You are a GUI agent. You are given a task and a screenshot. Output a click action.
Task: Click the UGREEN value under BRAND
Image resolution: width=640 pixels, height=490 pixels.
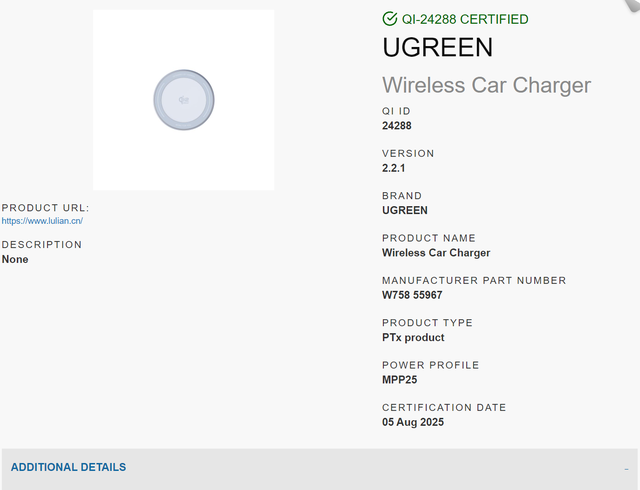405,210
